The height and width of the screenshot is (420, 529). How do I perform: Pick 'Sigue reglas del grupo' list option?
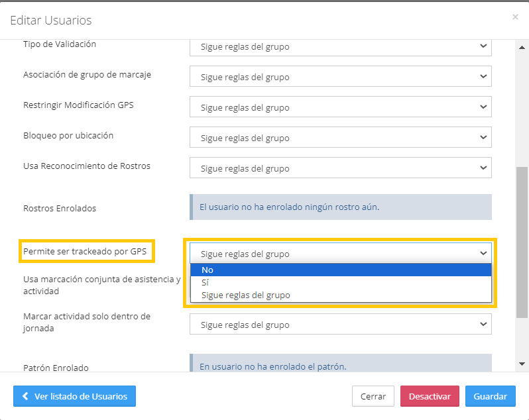(340, 295)
